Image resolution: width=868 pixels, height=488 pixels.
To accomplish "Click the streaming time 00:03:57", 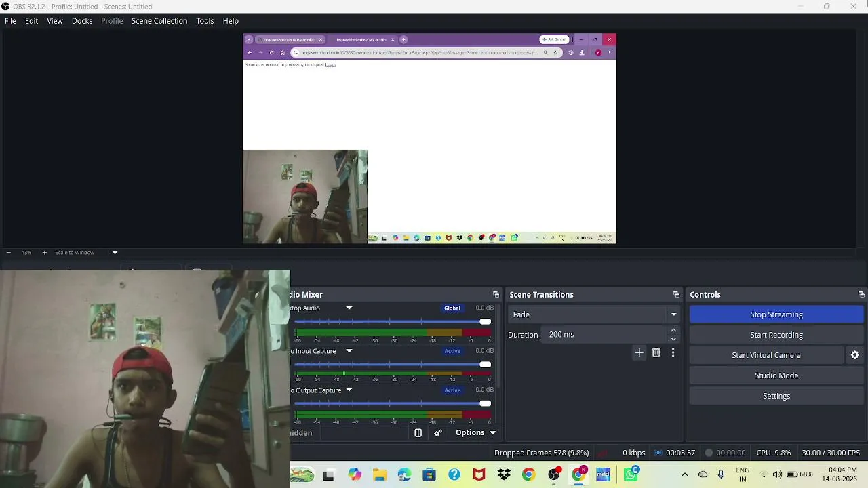I will [x=680, y=453].
